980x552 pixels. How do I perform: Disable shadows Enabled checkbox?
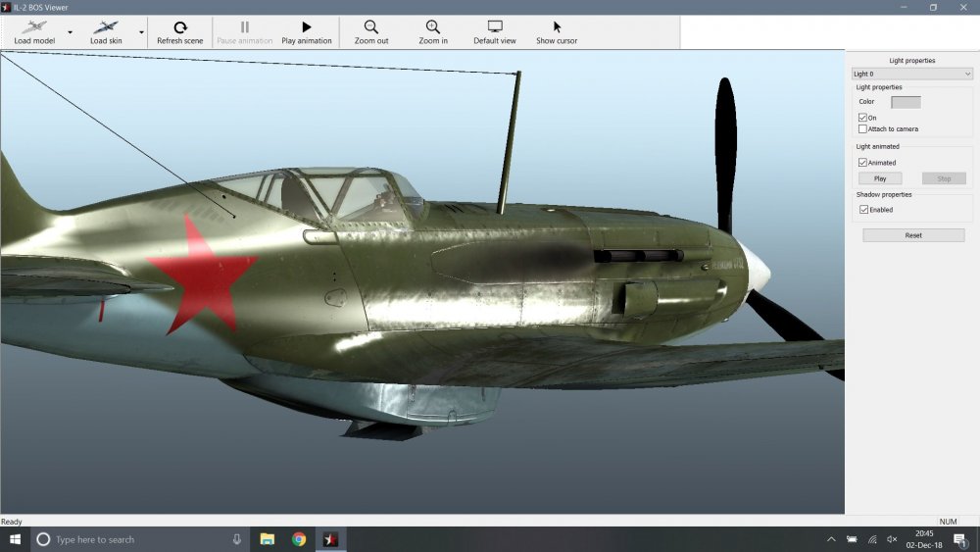[x=862, y=210]
